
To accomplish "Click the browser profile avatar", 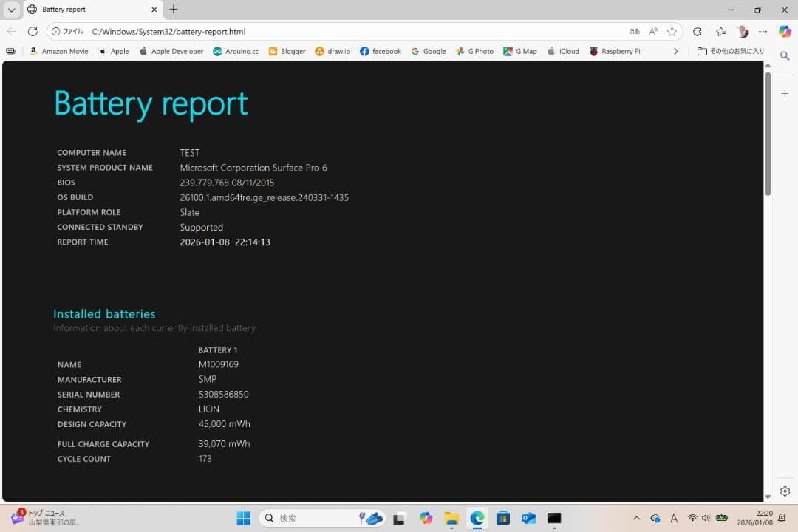I will click(x=742, y=32).
